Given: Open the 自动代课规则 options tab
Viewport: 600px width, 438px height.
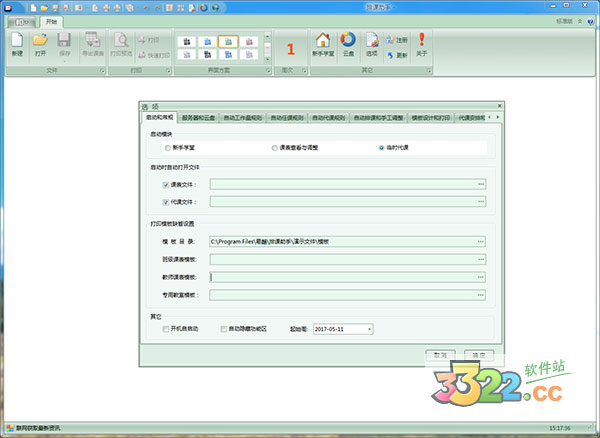Looking at the screenshot, I should click(329, 118).
